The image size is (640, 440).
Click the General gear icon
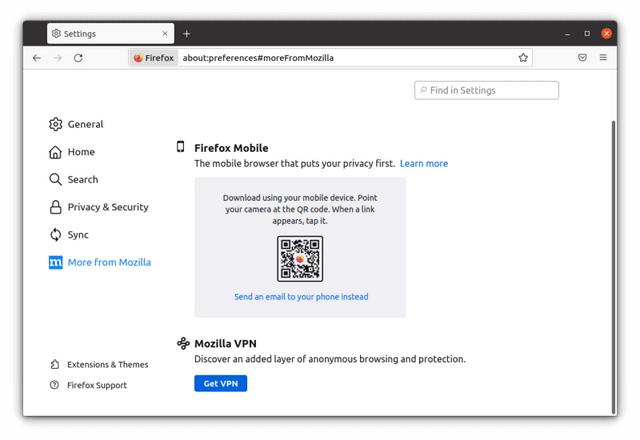point(56,124)
